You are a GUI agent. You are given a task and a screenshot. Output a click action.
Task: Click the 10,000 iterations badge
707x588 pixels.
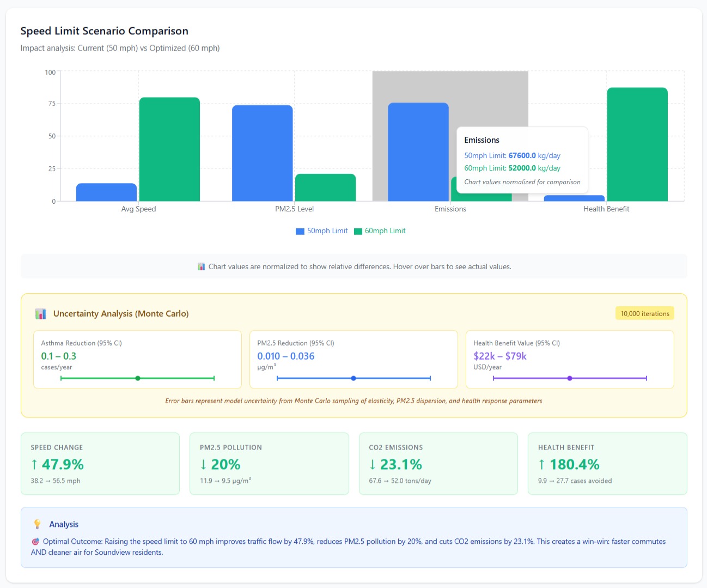pyautogui.click(x=645, y=313)
